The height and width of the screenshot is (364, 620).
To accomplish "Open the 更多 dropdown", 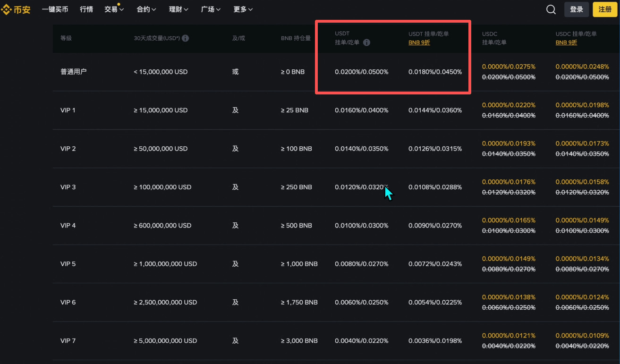I will 243,9.
